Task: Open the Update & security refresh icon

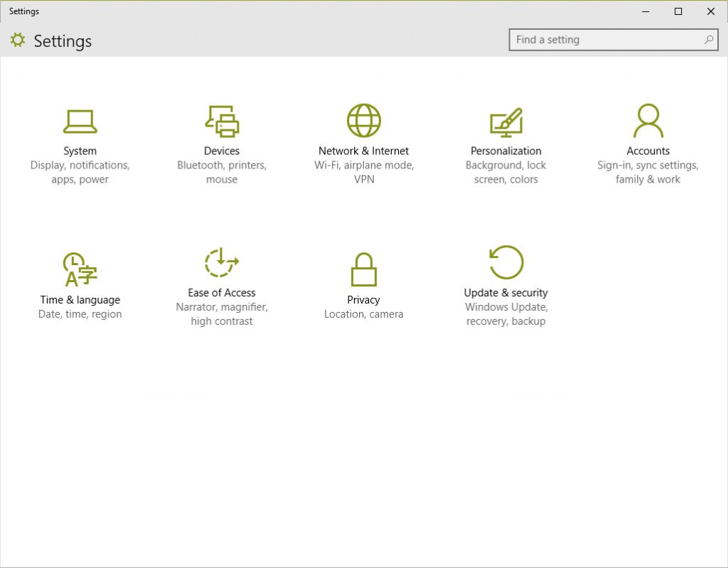Action: pos(506,262)
